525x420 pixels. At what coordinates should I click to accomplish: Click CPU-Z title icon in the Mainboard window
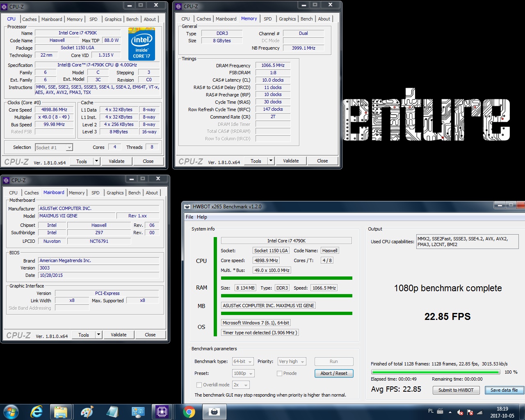7,180
